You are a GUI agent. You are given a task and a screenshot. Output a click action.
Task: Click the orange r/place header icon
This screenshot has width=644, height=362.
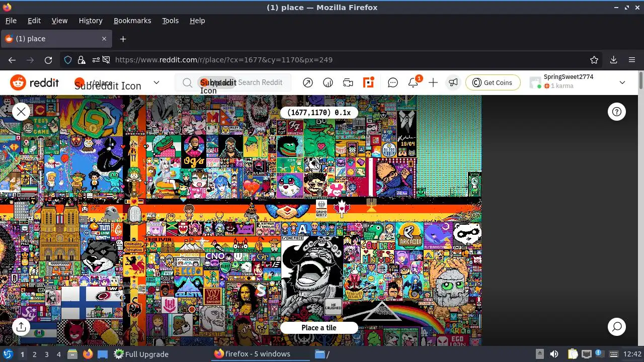click(x=369, y=82)
